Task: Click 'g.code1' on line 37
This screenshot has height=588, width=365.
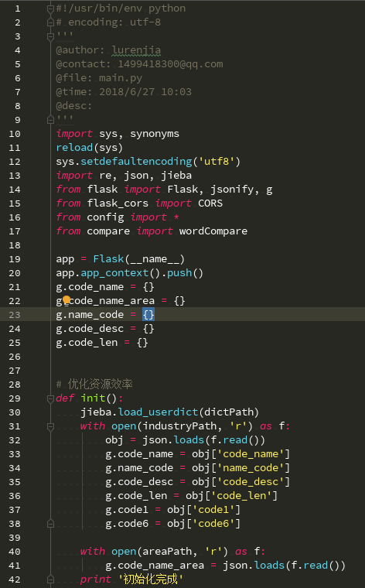Action: pos(127,510)
